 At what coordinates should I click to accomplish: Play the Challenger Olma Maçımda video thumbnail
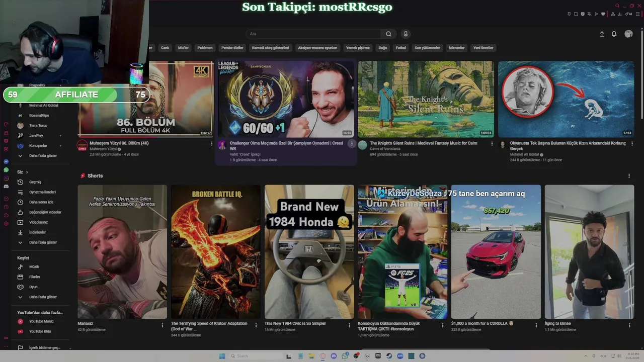point(285,99)
